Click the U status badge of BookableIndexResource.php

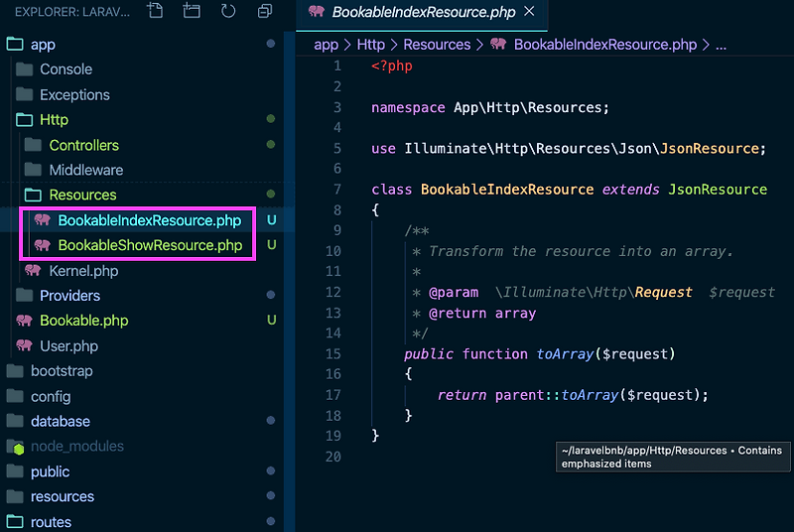click(x=271, y=220)
